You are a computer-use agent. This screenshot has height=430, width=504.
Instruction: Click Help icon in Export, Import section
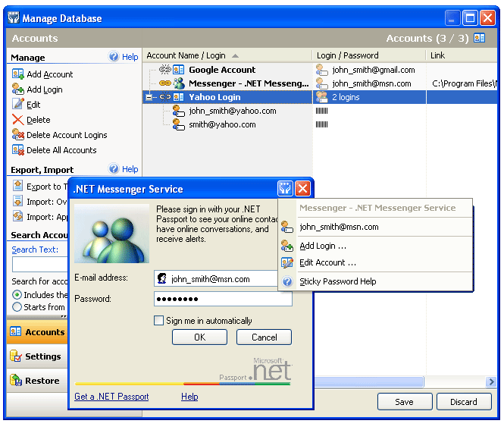114,168
